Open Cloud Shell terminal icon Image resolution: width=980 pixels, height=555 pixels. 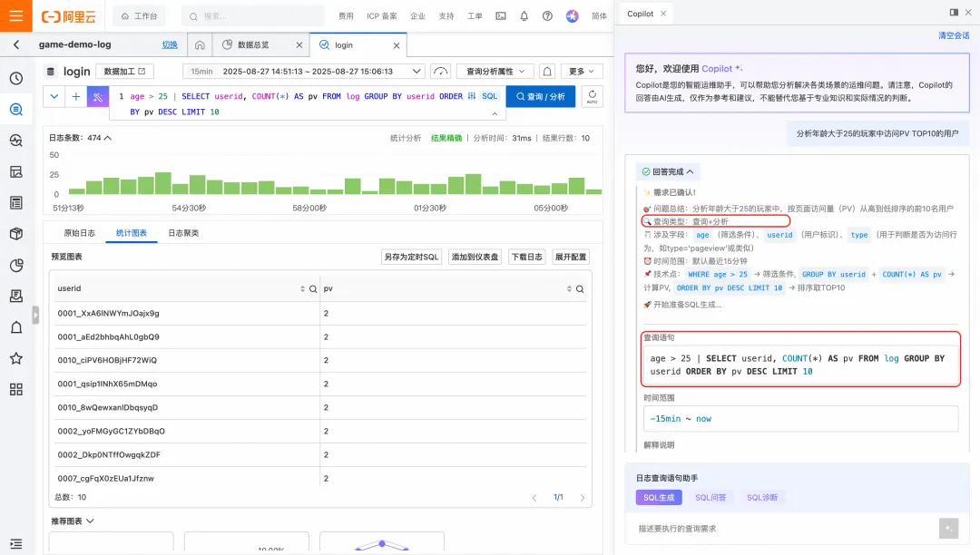pos(501,16)
